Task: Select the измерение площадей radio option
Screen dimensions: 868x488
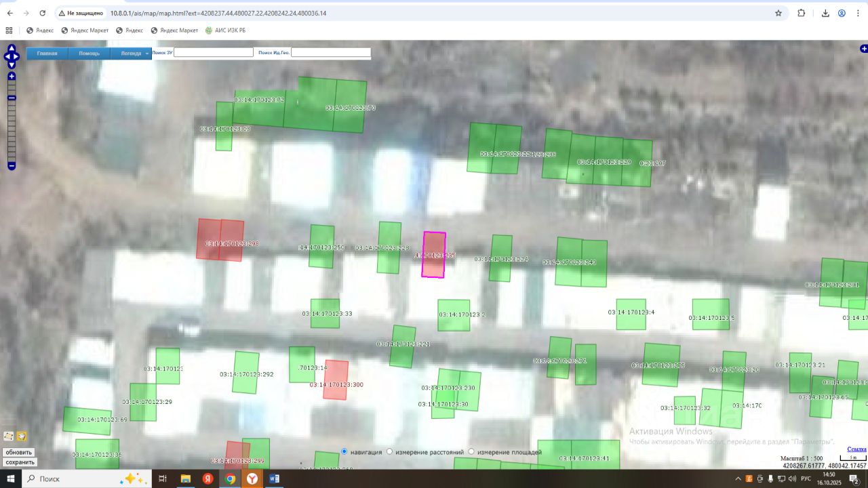Action: (x=471, y=451)
